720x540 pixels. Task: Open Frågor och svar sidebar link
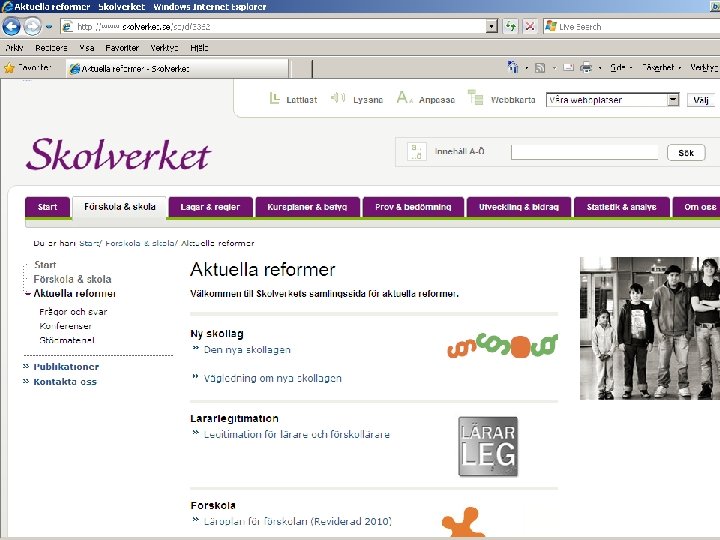tap(73, 312)
